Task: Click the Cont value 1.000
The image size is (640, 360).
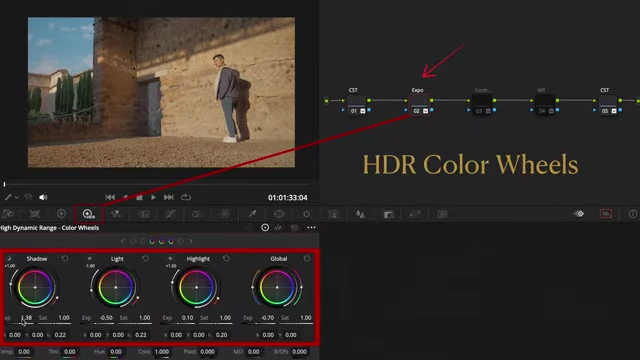Action: (x=162, y=351)
